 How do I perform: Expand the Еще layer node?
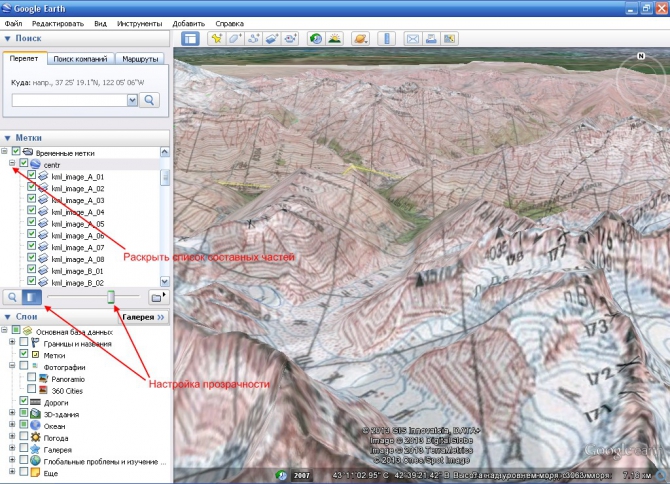[12, 472]
